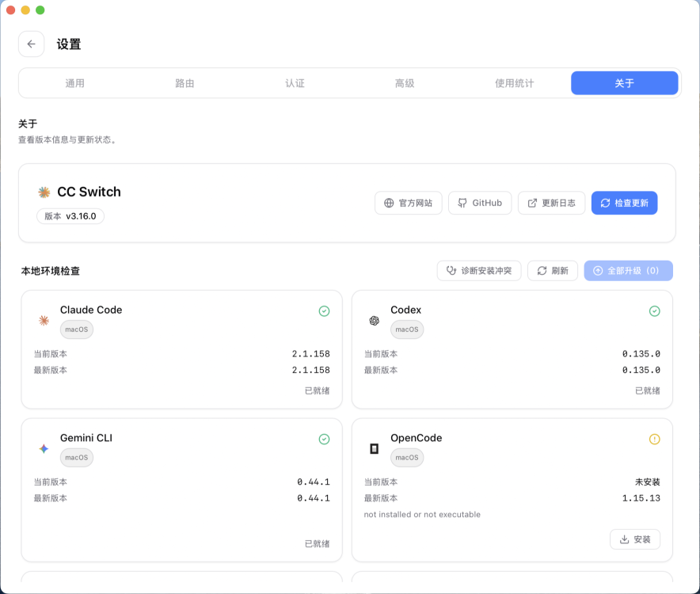Run 诊断安装冲突 diagnosis
700x594 pixels.
(x=479, y=271)
